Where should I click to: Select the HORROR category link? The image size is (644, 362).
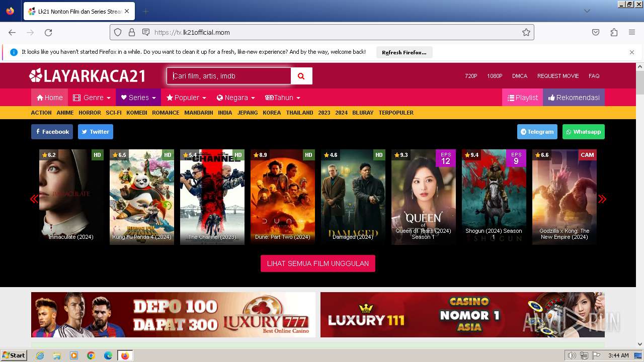point(90,113)
